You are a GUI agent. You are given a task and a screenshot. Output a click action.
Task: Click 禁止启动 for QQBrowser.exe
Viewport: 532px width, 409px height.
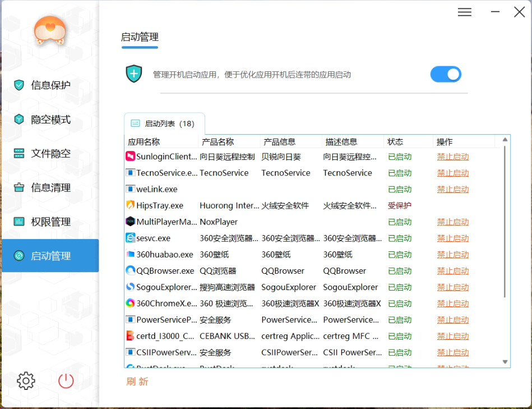(x=452, y=271)
